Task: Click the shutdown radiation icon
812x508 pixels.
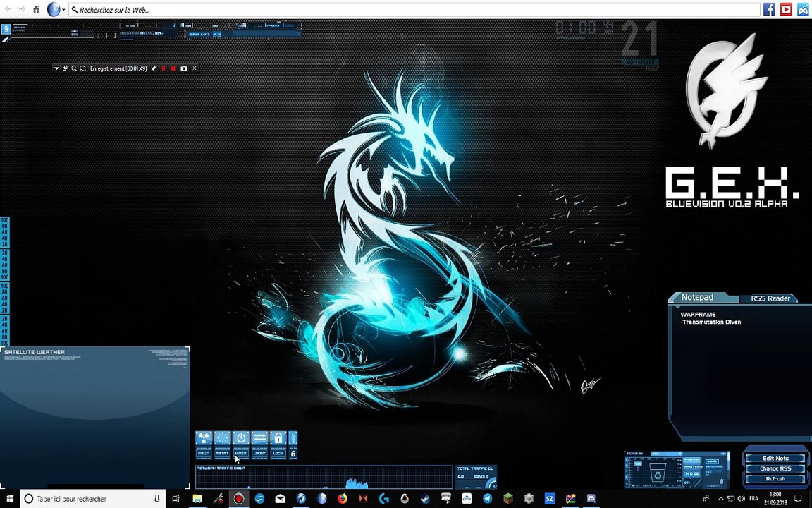Action: click(204, 438)
